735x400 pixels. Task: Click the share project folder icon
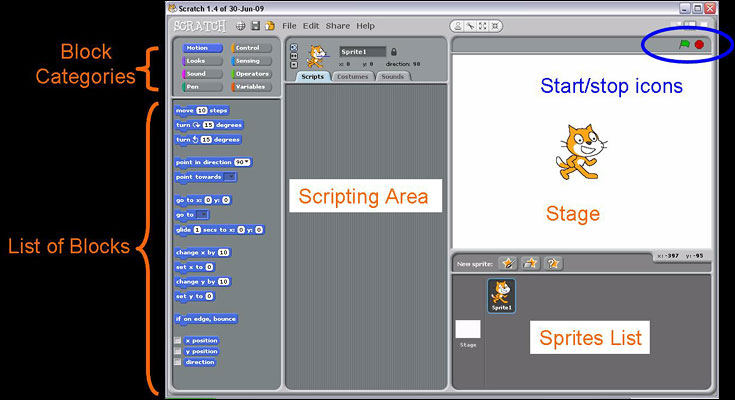tap(270, 26)
